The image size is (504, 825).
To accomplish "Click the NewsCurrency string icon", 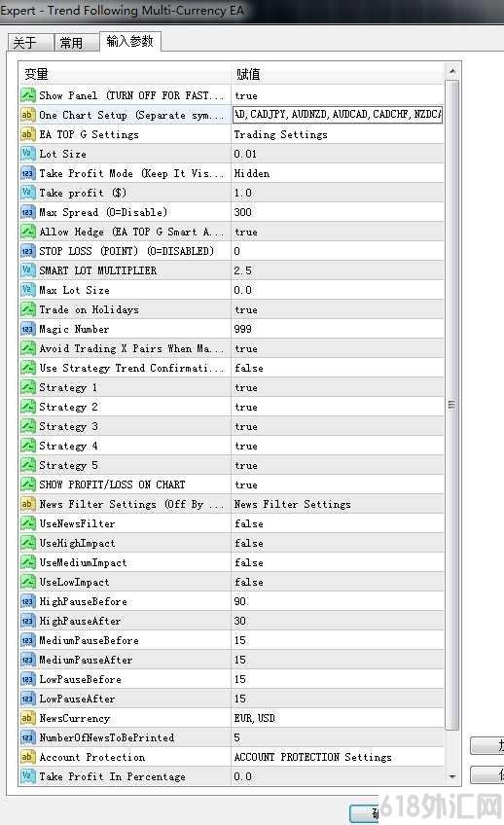I will point(27,718).
